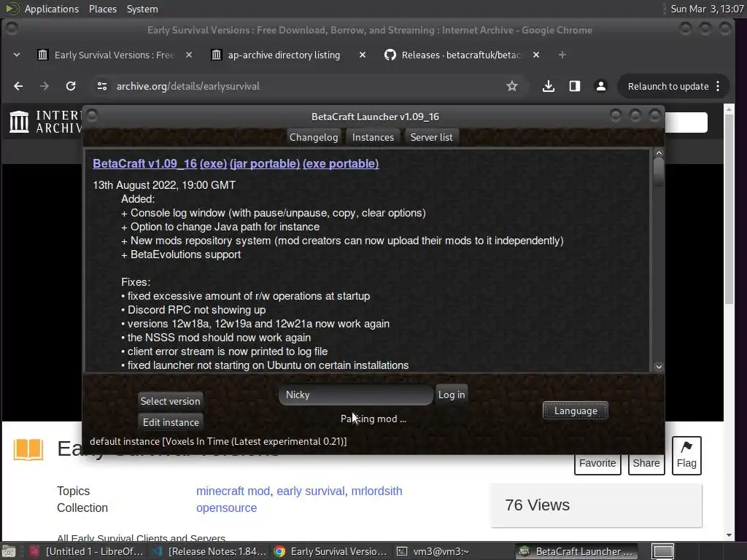Open the Language button
This screenshot has height=560, width=747.
(x=576, y=411)
